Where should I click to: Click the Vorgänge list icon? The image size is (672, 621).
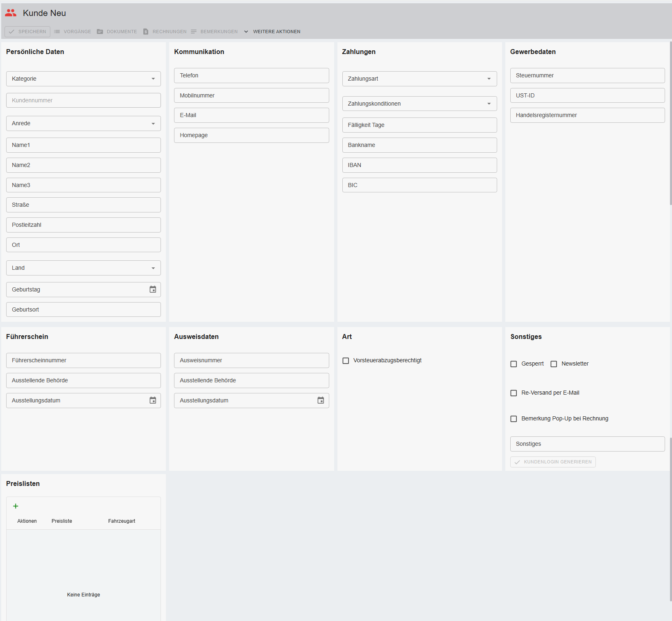[x=57, y=32]
